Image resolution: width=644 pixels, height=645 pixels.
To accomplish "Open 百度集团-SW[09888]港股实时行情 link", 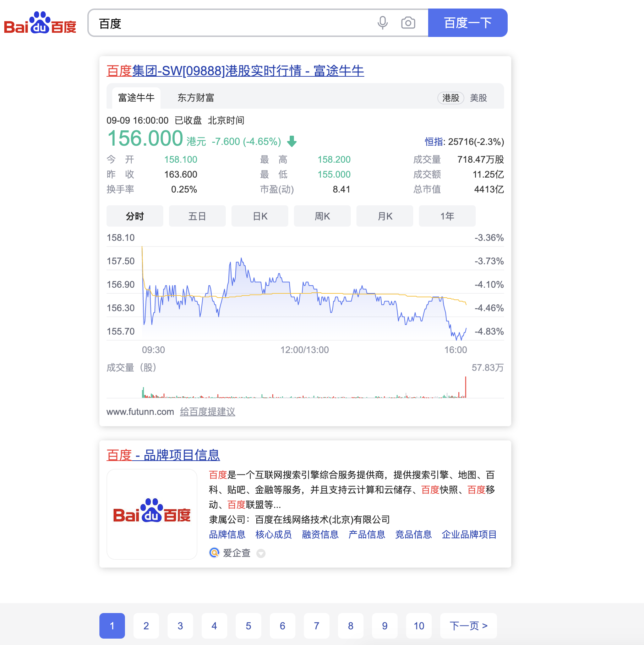I will (235, 71).
